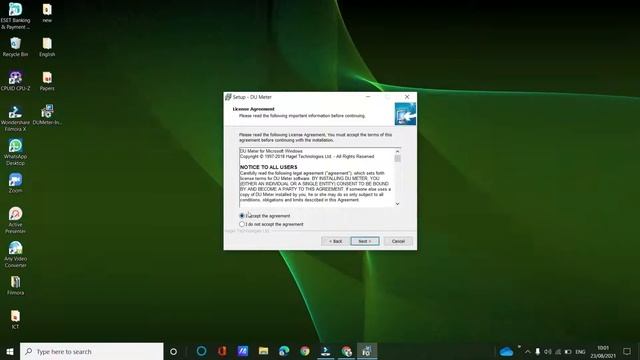
Task: Open File Explorer from the taskbar
Action: [263, 351]
